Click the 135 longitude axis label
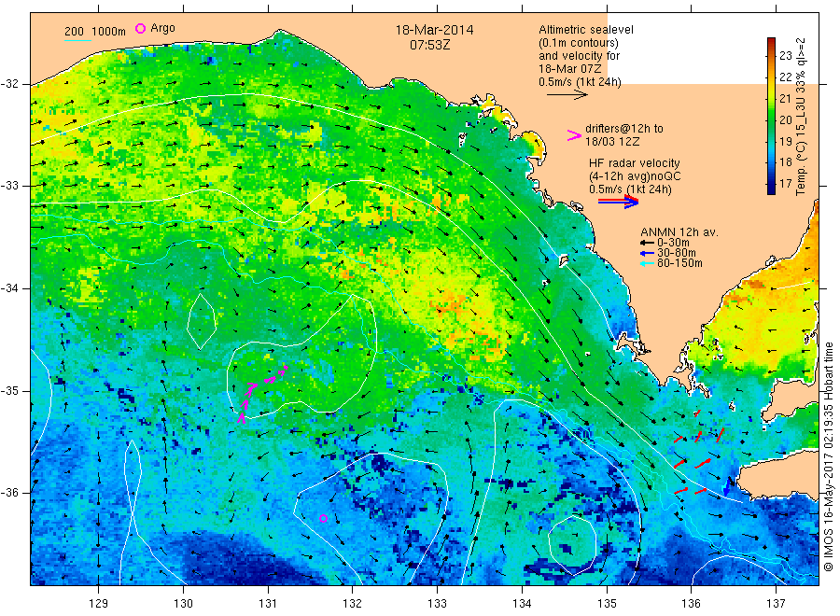Viewport: 840px width, 616px height. point(607,604)
